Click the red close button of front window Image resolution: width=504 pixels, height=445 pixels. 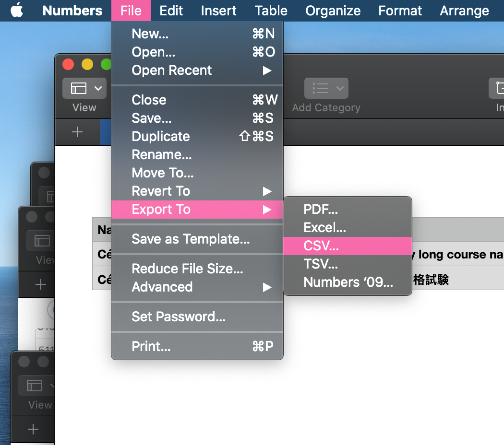click(68, 64)
